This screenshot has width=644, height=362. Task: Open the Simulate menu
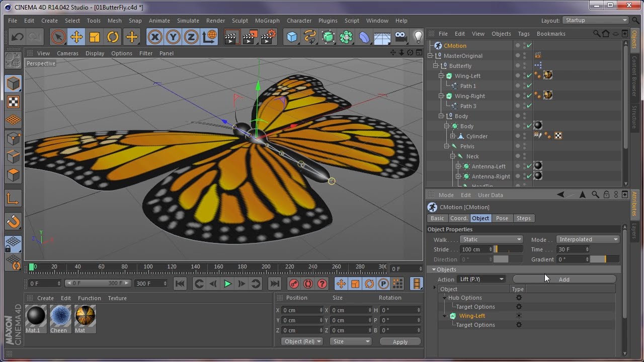click(x=188, y=21)
